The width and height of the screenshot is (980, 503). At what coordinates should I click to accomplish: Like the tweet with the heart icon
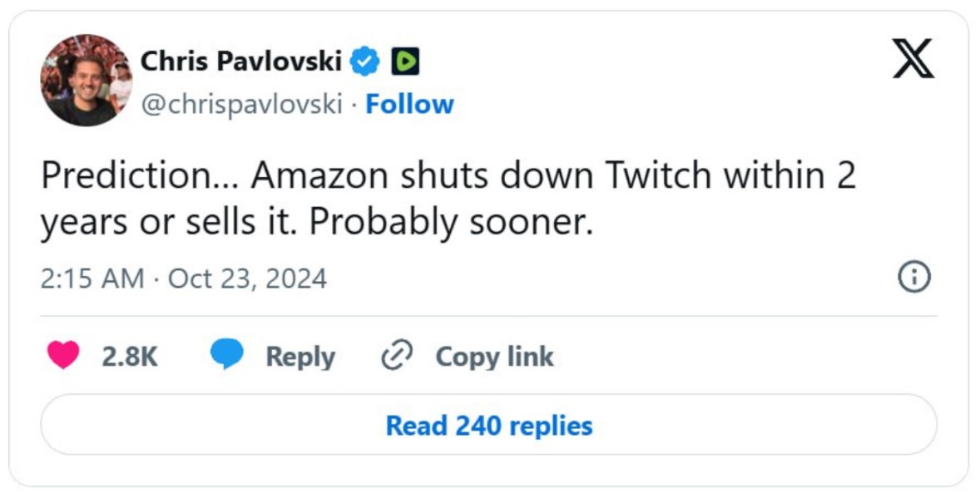point(62,356)
